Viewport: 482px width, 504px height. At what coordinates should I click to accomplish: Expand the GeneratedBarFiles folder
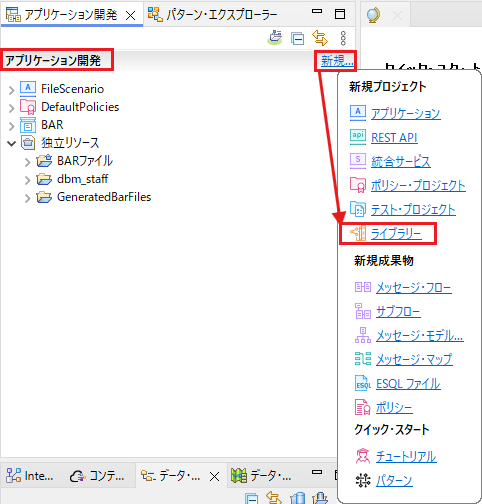pos(28,198)
